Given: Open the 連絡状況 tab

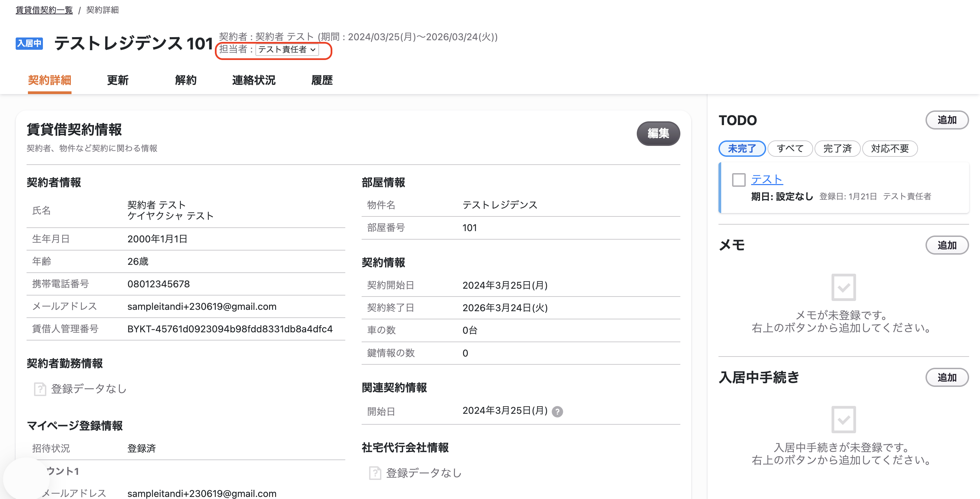Looking at the screenshot, I should click(x=254, y=80).
